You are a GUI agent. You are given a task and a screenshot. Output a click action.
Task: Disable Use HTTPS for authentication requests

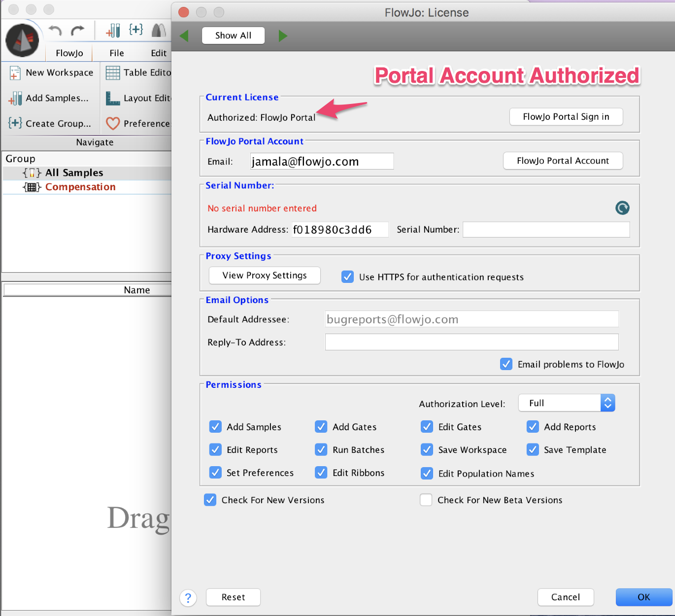[x=347, y=276]
